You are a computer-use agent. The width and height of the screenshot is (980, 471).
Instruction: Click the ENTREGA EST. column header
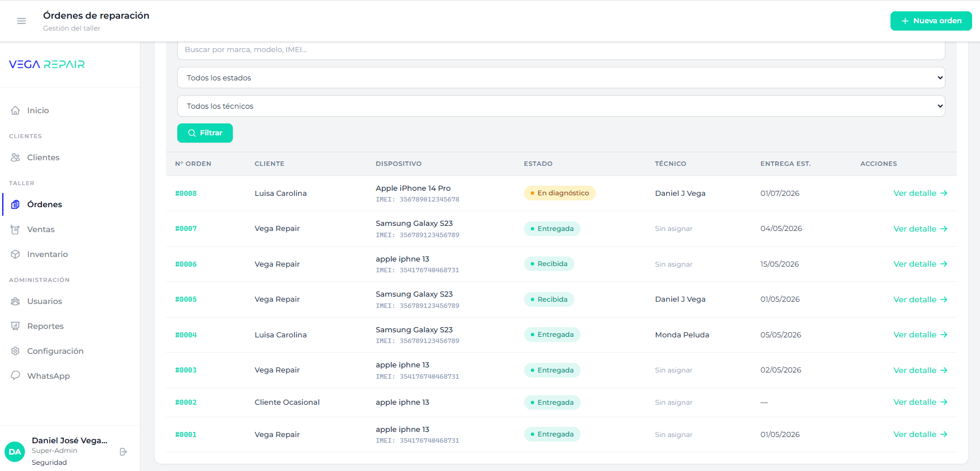point(786,164)
